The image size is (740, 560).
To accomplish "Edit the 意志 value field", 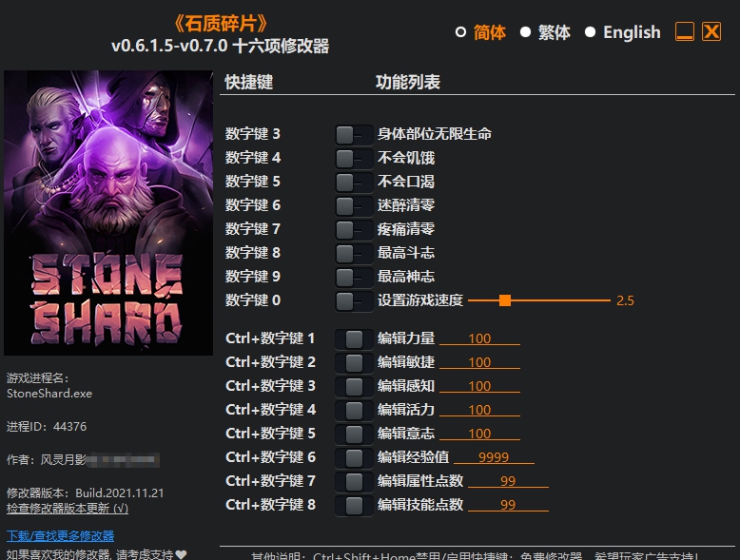I will click(479, 434).
